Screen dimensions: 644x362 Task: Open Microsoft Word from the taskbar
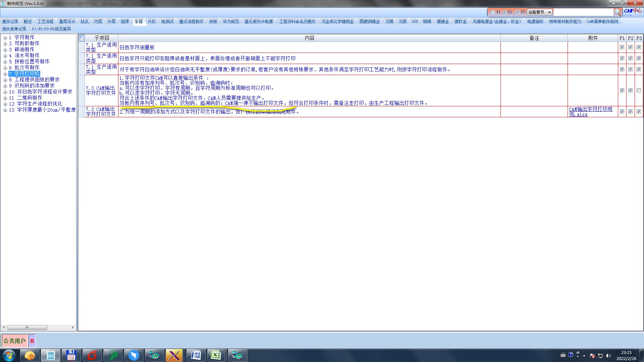196,355
